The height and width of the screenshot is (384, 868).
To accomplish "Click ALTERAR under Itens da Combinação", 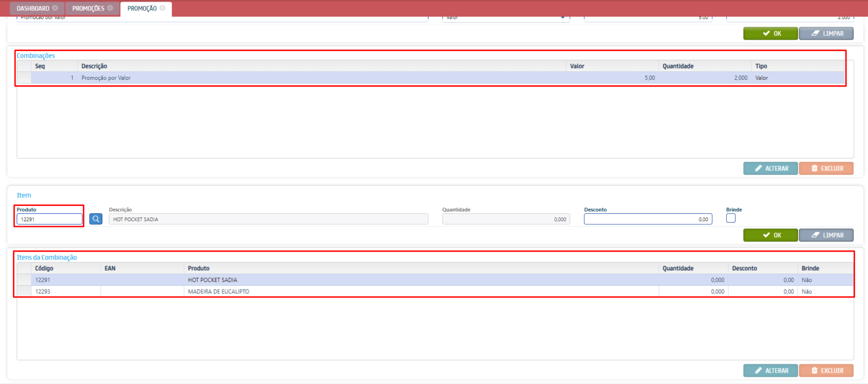I will (770, 370).
